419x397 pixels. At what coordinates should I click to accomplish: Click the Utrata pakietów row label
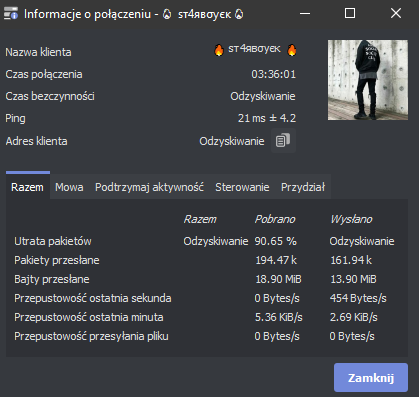coord(53,241)
